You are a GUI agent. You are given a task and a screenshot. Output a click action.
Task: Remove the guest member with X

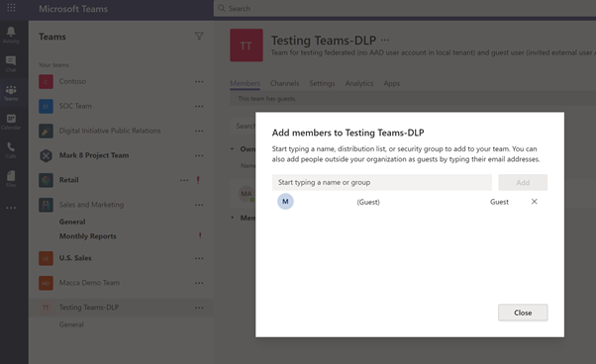pos(534,202)
